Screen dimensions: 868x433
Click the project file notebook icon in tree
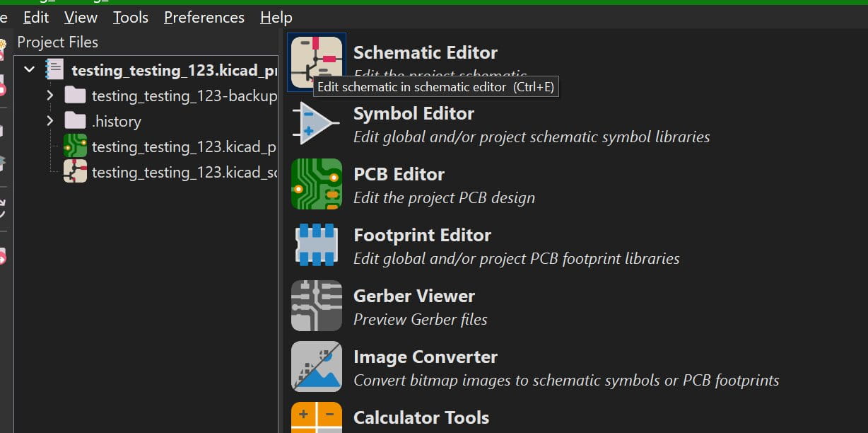click(x=54, y=70)
